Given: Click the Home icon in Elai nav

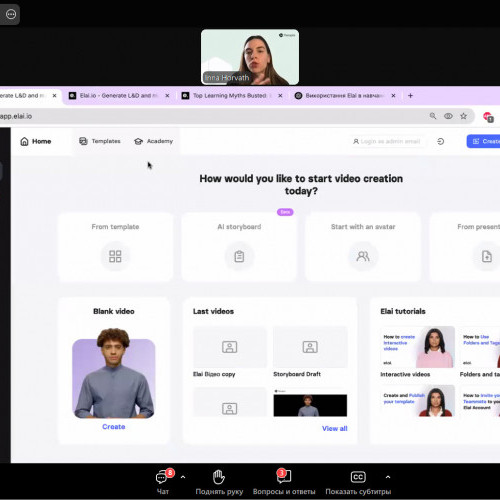Looking at the screenshot, I should point(24,141).
